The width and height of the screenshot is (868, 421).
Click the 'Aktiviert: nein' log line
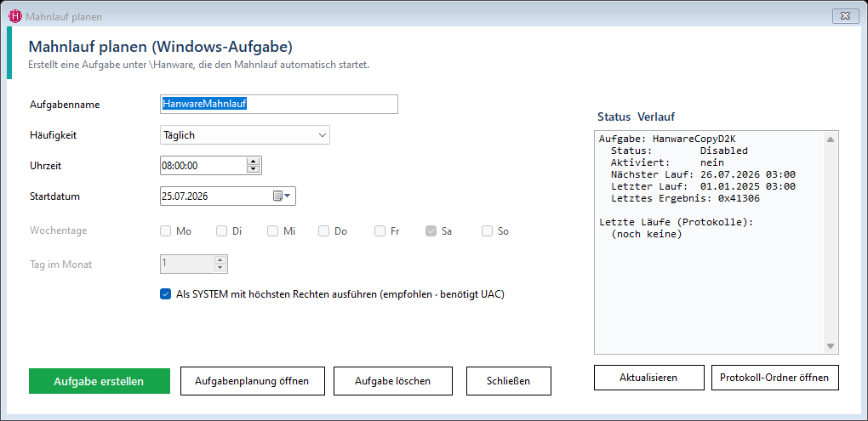point(667,162)
